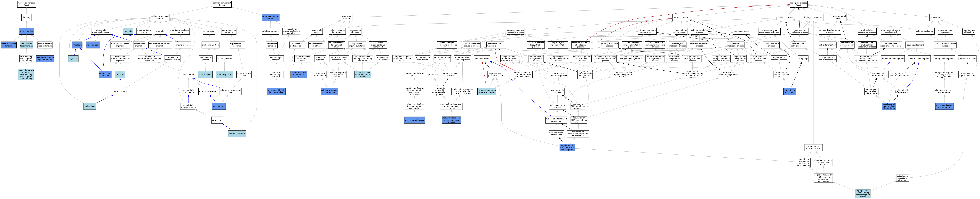Click the 'endoplasmic reticulum' node

105,75
